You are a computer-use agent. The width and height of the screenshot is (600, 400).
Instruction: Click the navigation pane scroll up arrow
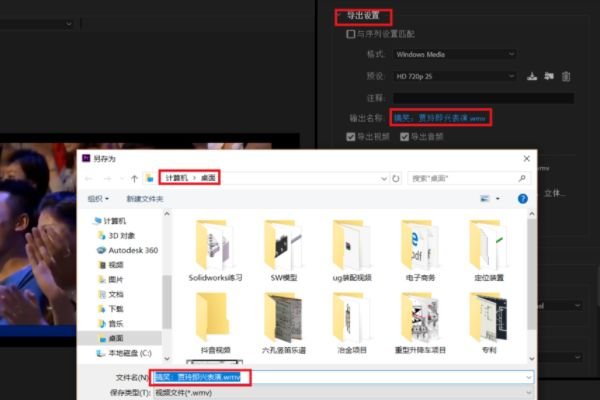166,214
